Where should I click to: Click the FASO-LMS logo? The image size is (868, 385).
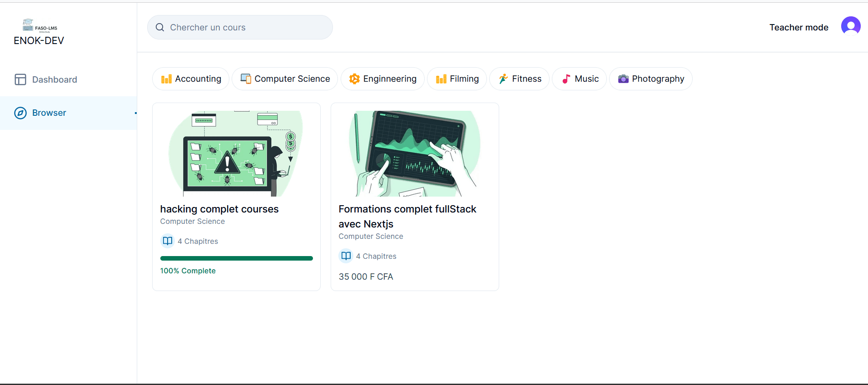pyautogui.click(x=40, y=25)
